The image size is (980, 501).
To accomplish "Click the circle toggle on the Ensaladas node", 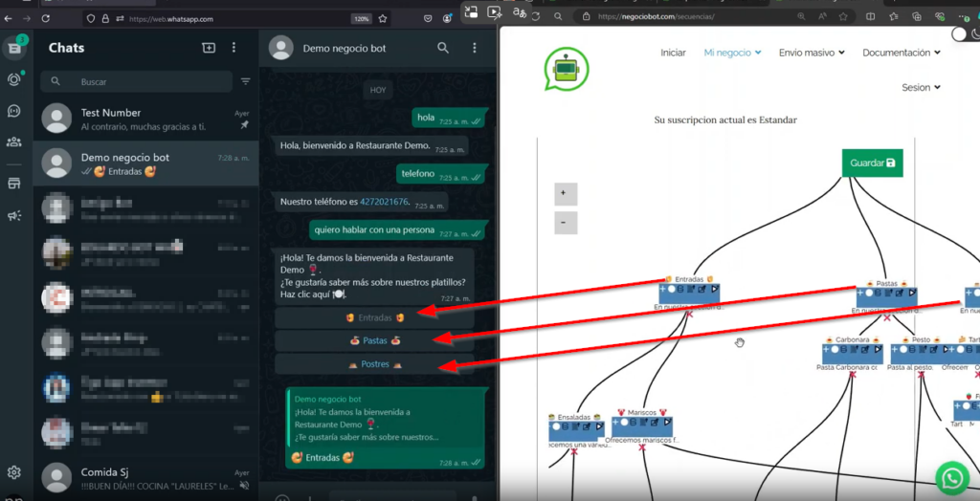I will pos(558,426).
